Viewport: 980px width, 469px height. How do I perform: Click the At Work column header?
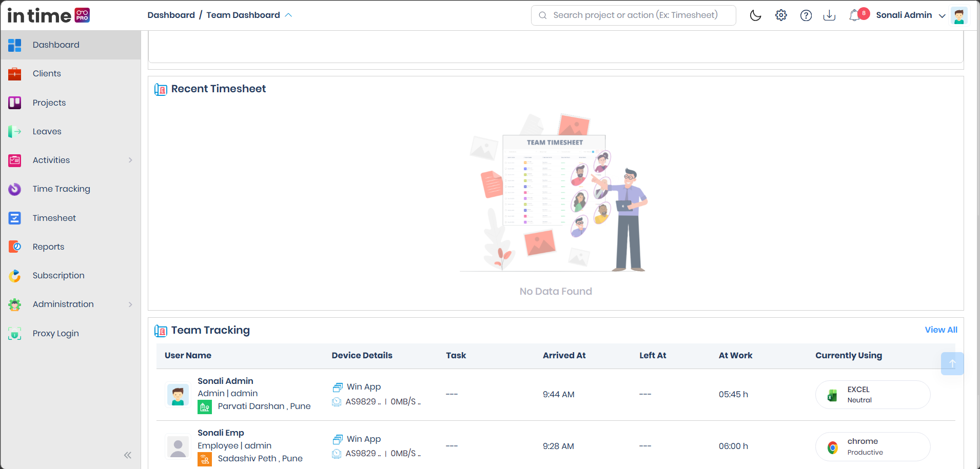(x=735, y=355)
